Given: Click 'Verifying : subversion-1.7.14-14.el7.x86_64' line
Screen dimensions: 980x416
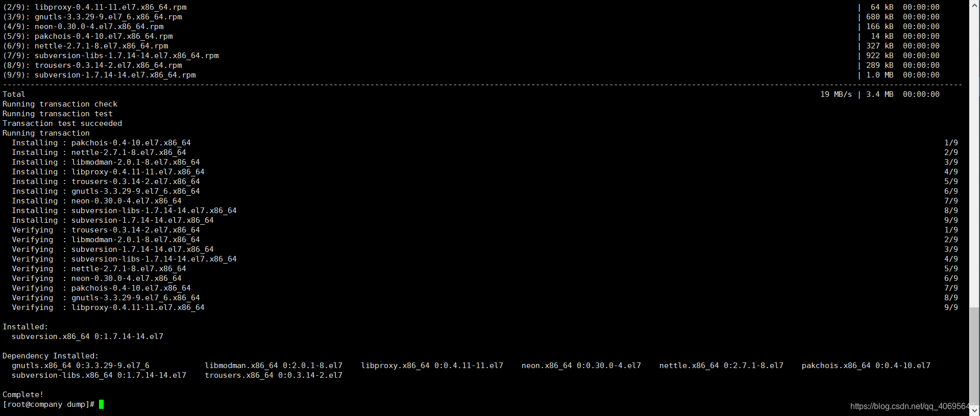Looking at the screenshot, I should pyautogui.click(x=113, y=249).
